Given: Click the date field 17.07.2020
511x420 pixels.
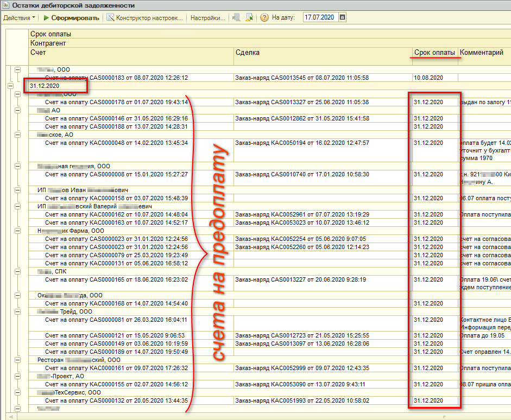Looking at the screenshot, I should 321,17.
